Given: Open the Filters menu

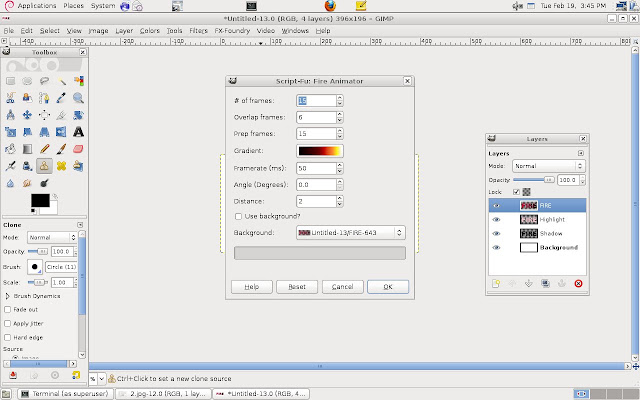Looking at the screenshot, I should point(198,31).
